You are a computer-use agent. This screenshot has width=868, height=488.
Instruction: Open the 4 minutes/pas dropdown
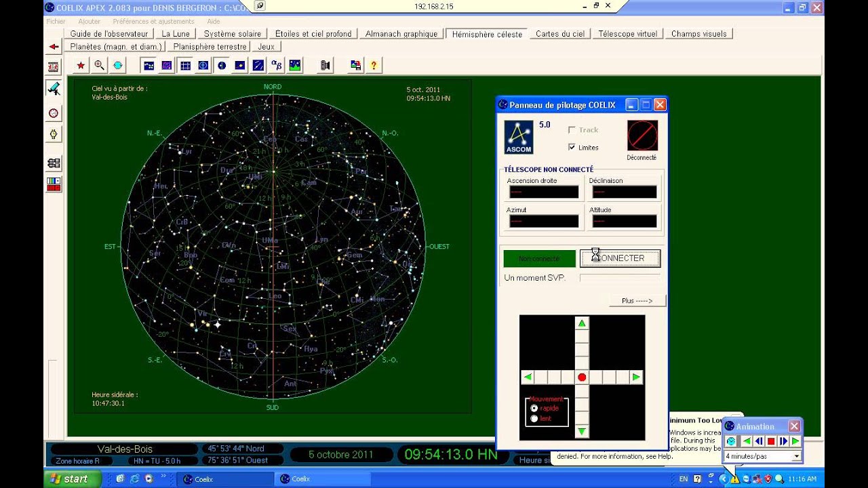point(797,456)
